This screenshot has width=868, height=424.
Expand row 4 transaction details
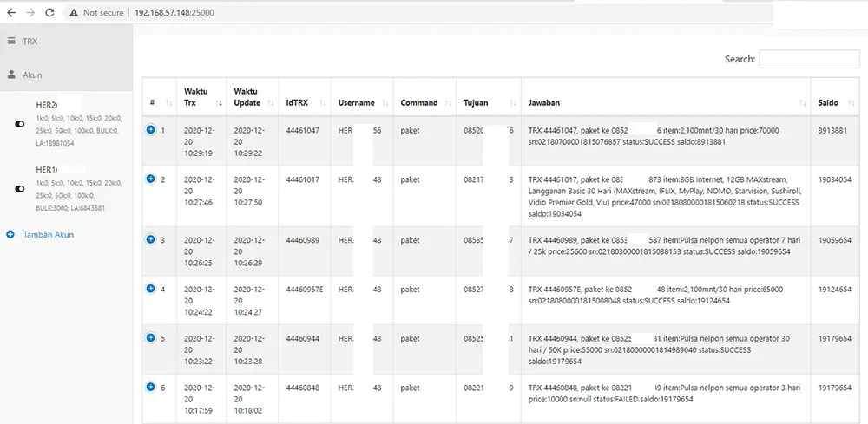pyautogui.click(x=150, y=288)
